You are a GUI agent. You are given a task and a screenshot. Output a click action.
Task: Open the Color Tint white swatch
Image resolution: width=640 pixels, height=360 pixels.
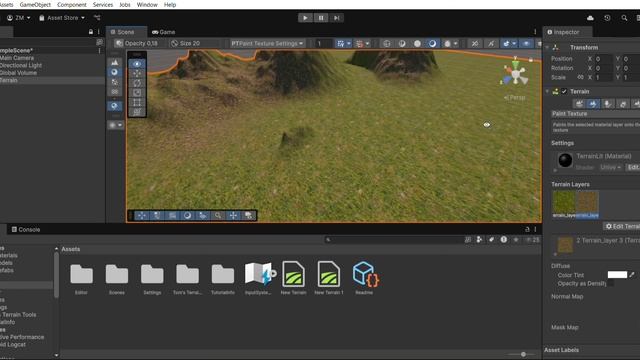pyautogui.click(x=617, y=275)
